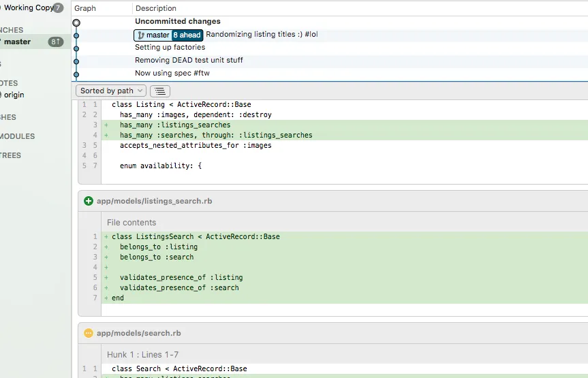Open the Sorted by path dropdown
This screenshot has width=588, height=378.
[111, 91]
